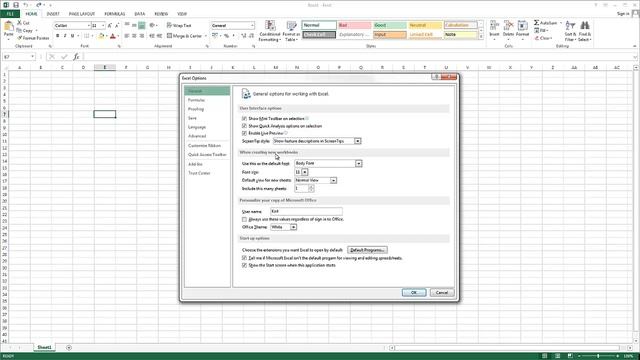The height and width of the screenshot is (360, 640).
Task: Click the Increase Font Size icon
Action: pyautogui.click(x=109, y=25)
